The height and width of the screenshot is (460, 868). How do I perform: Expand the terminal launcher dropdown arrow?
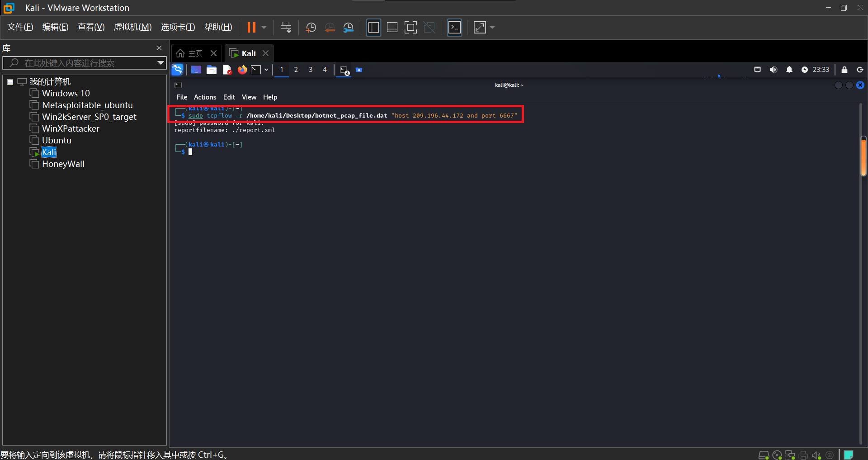[266, 70]
